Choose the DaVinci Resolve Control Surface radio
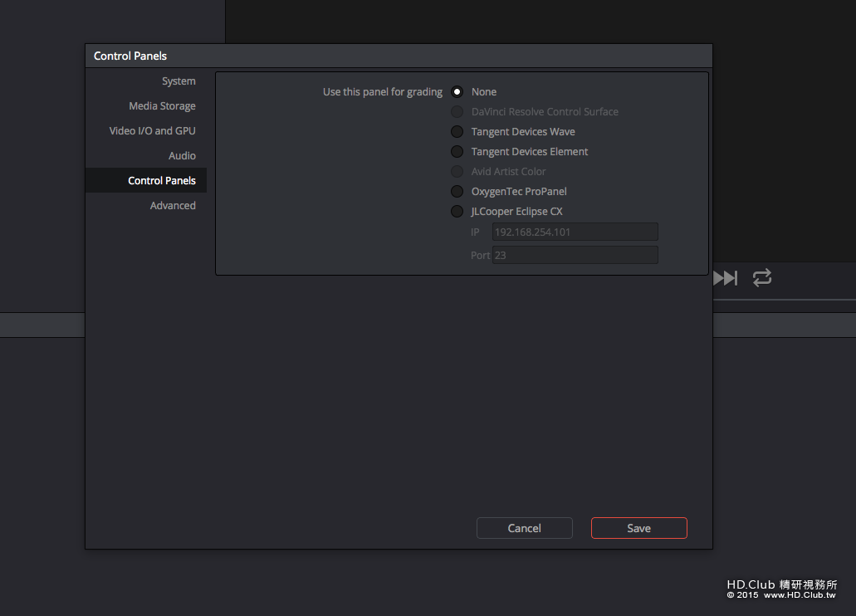Viewport: 856px width, 616px height. click(x=457, y=112)
